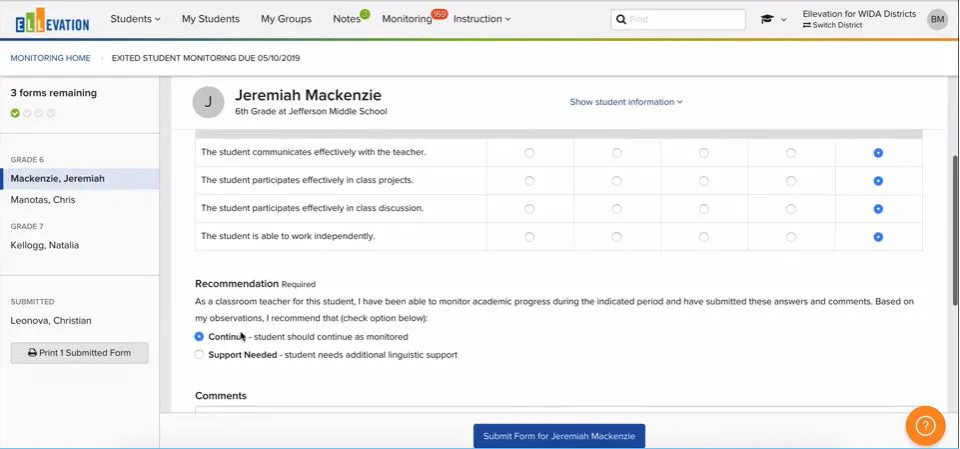960x449 pixels.
Task: Submit Form for Jeremiah Mackenzie
Action: point(559,436)
